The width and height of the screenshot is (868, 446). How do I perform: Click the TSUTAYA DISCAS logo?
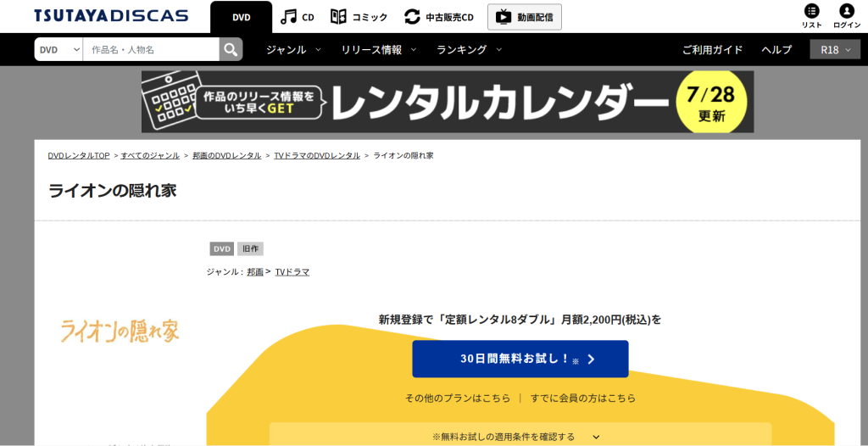(x=111, y=15)
